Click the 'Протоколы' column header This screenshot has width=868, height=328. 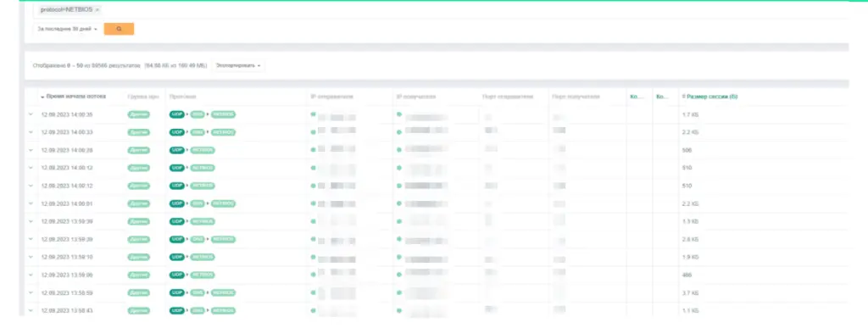click(x=183, y=97)
